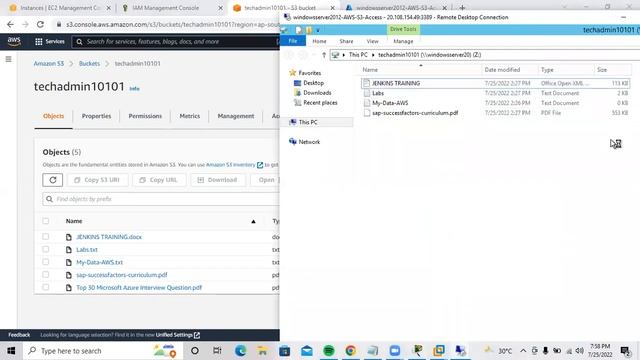The image size is (640, 360).
Task: Go to the Buckets breadcrumb
Action: point(89,64)
